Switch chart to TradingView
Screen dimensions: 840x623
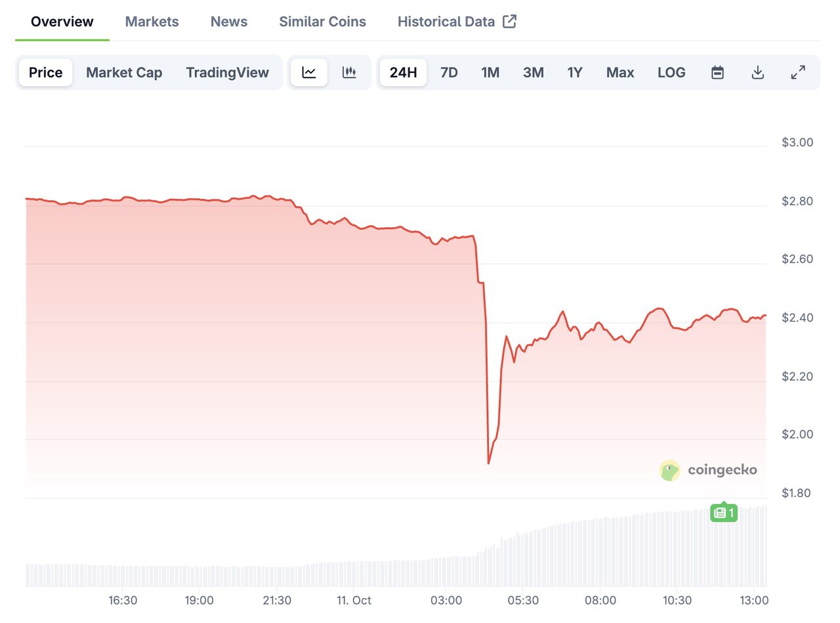pos(227,72)
